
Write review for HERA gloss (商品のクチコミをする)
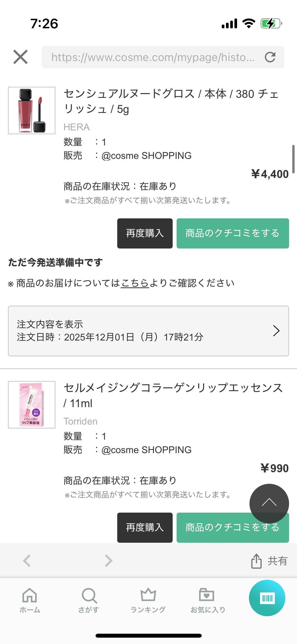(233, 233)
